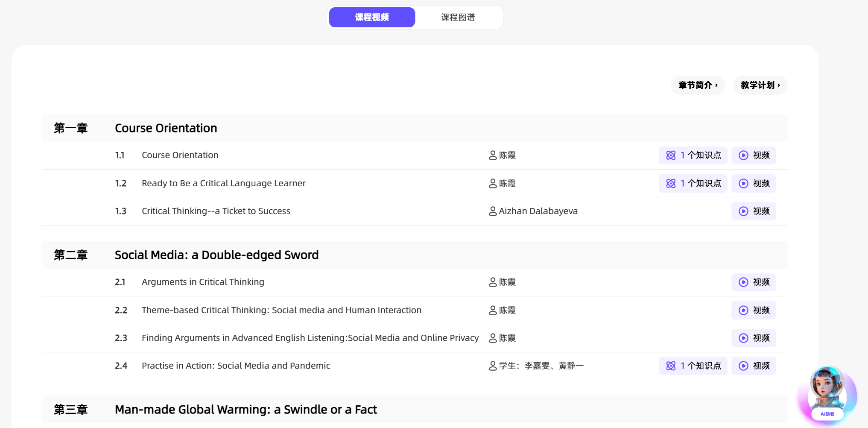
Task: Play the Arguments in Critical Thinking video
Action: pyautogui.click(x=754, y=282)
